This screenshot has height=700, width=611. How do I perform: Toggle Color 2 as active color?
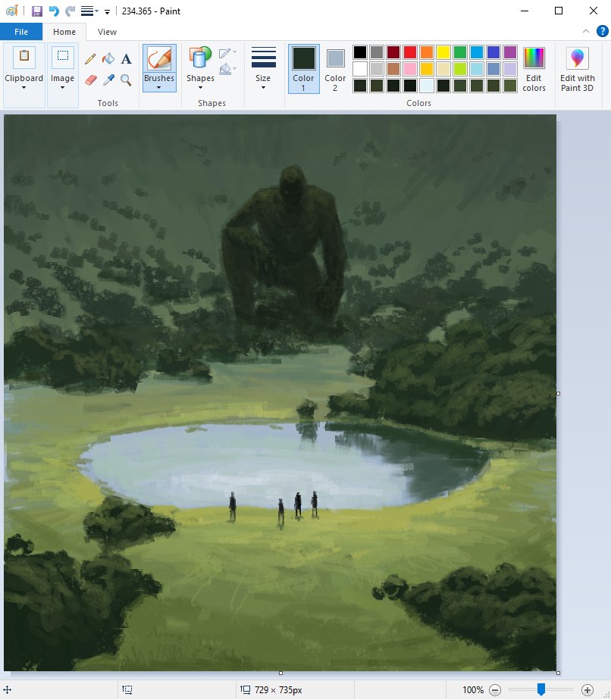[335, 68]
